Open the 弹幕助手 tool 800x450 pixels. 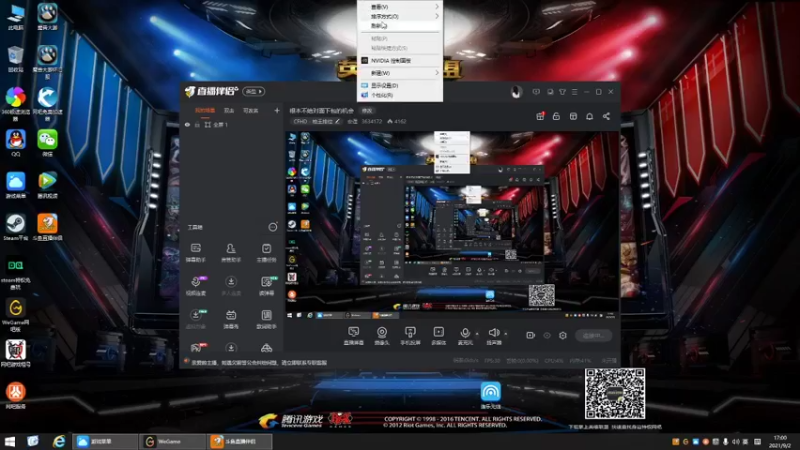[195, 253]
